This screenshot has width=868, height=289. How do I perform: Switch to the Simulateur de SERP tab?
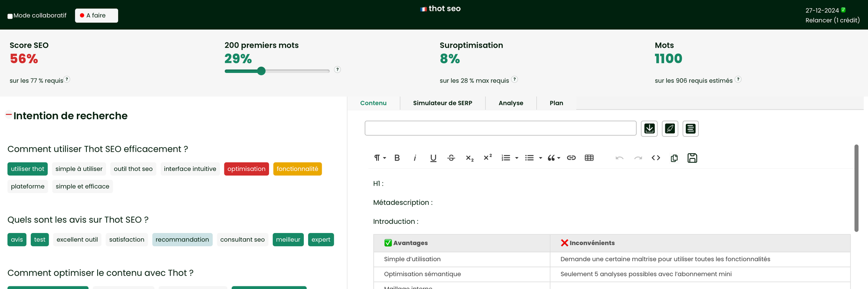pyautogui.click(x=442, y=103)
